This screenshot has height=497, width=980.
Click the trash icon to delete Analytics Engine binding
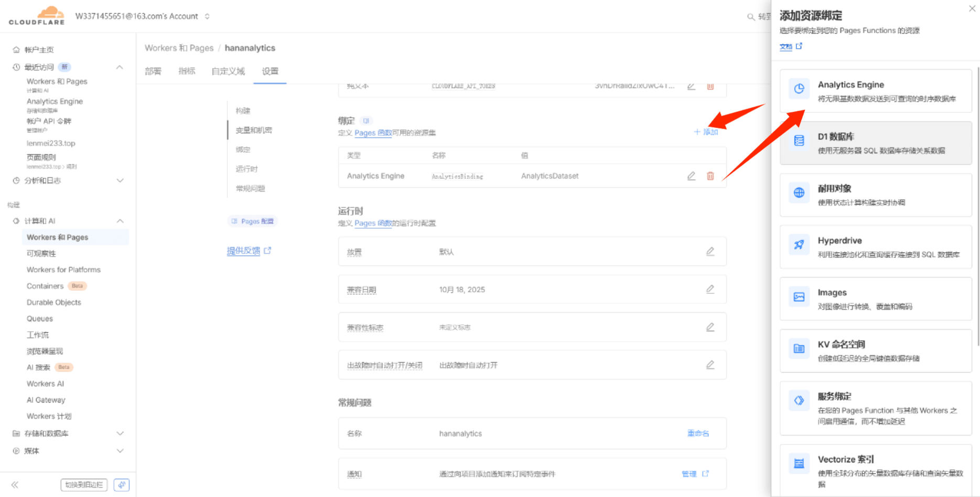[710, 176]
